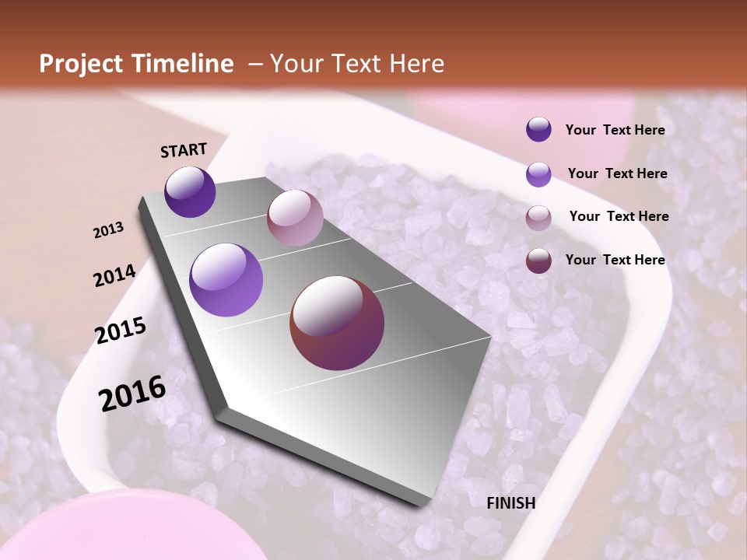
Task: Select the second Your Text Here legend entry
Action: [619, 173]
